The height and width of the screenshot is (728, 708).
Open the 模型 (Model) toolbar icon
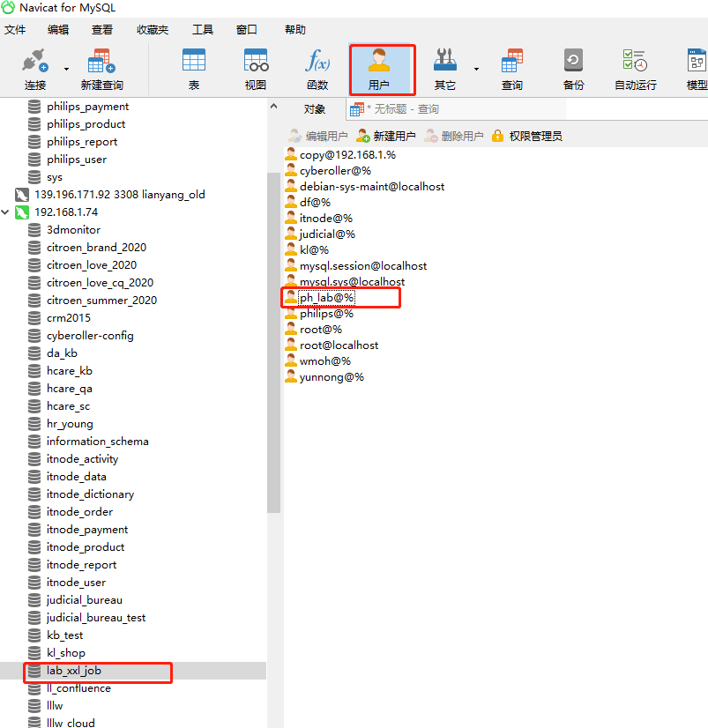click(x=697, y=68)
